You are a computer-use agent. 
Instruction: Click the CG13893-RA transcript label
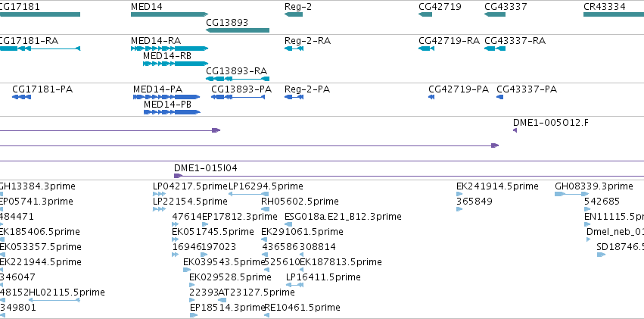click(x=237, y=71)
